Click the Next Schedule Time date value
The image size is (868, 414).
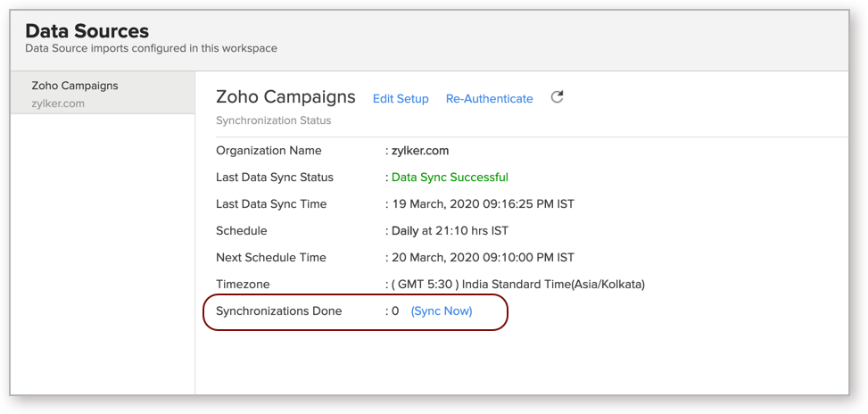point(483,258)
